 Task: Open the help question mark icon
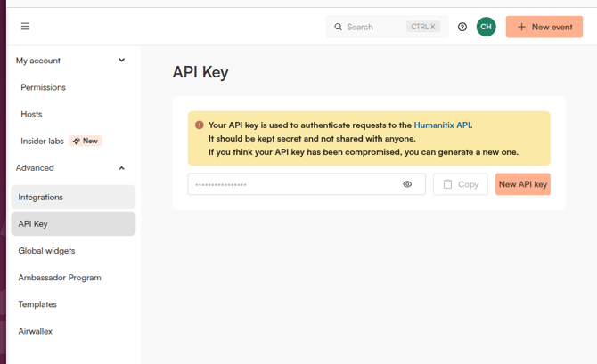(x=462, y=27)
